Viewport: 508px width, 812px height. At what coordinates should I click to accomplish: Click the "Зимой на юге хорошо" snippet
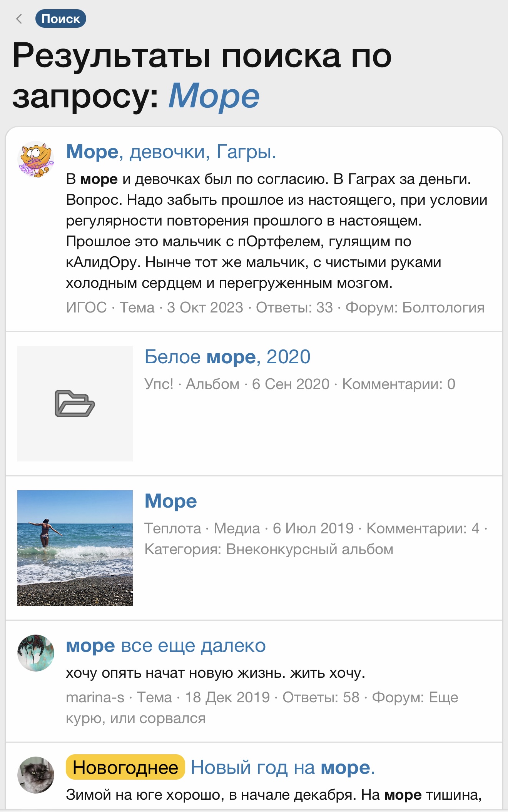pyautogui.click(x=273, y=795)
